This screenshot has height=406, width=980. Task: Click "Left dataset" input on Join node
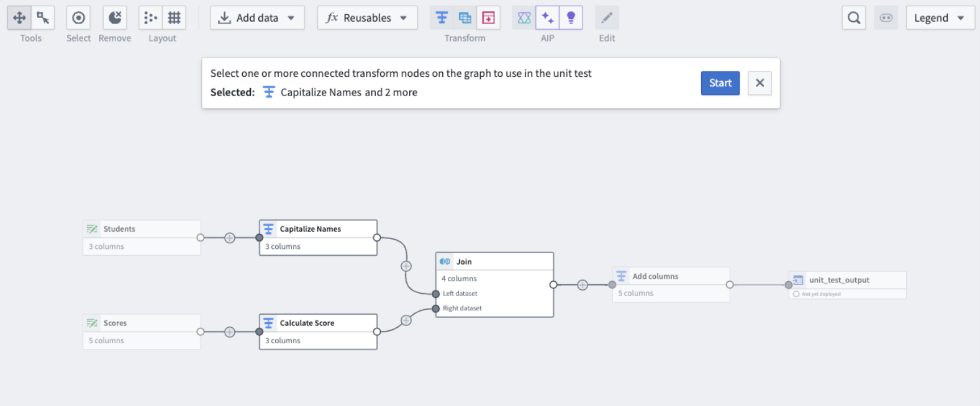[460, 294]
